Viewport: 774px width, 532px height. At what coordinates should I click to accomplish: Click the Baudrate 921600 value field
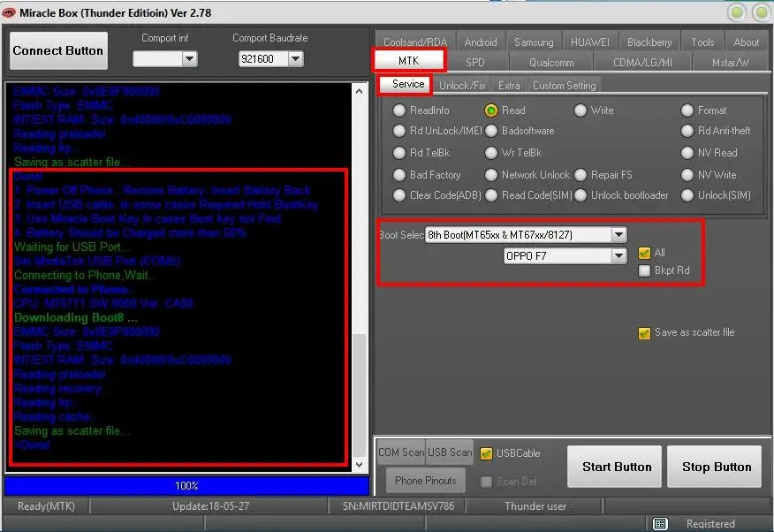[x=263, y=59]
